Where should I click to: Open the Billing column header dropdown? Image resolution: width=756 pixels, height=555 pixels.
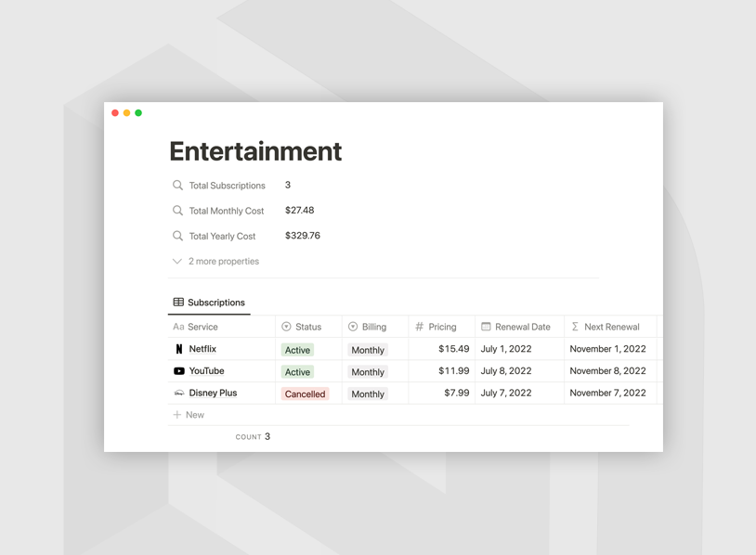click(x=368, y=327)
